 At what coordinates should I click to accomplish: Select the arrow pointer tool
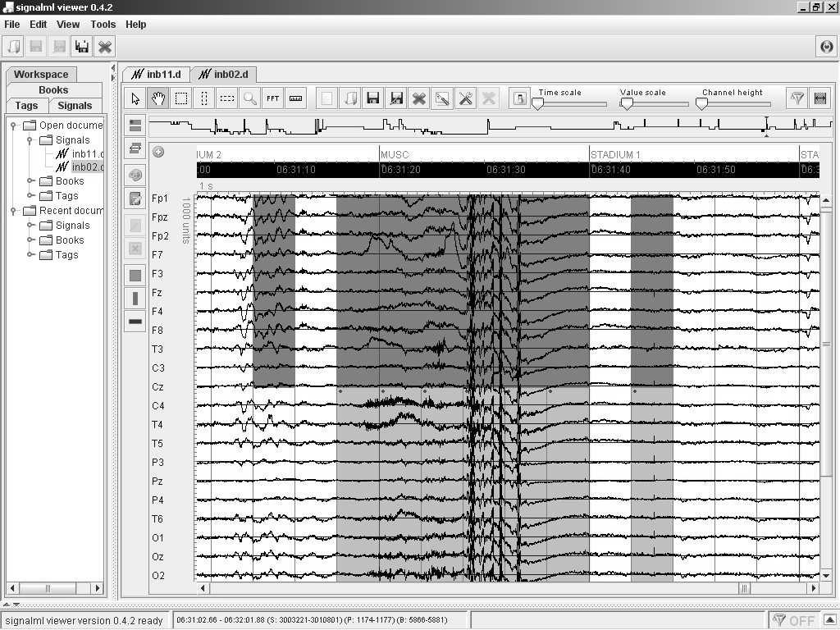tap(135, 98)
